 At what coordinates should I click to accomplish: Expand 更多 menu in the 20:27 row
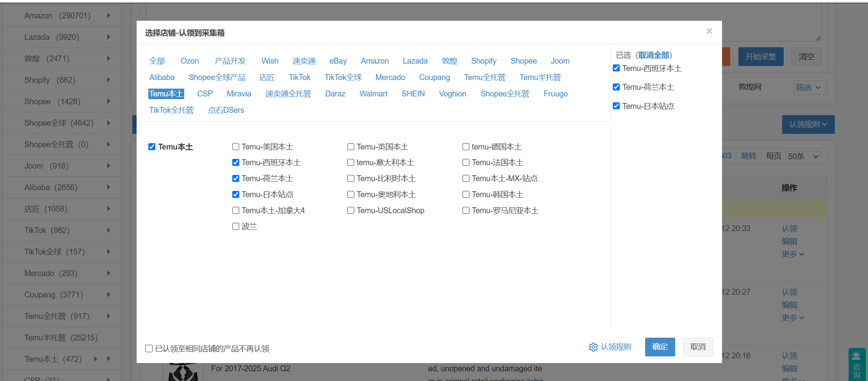(x=793, y=318)
